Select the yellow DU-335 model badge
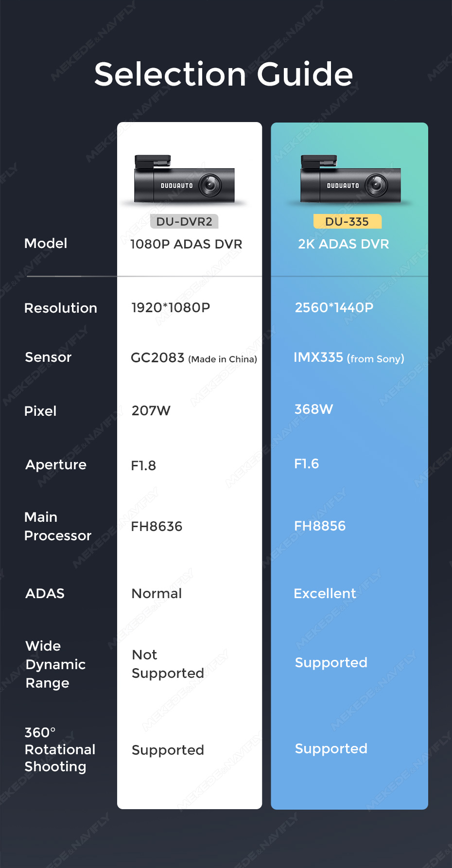 348,221
